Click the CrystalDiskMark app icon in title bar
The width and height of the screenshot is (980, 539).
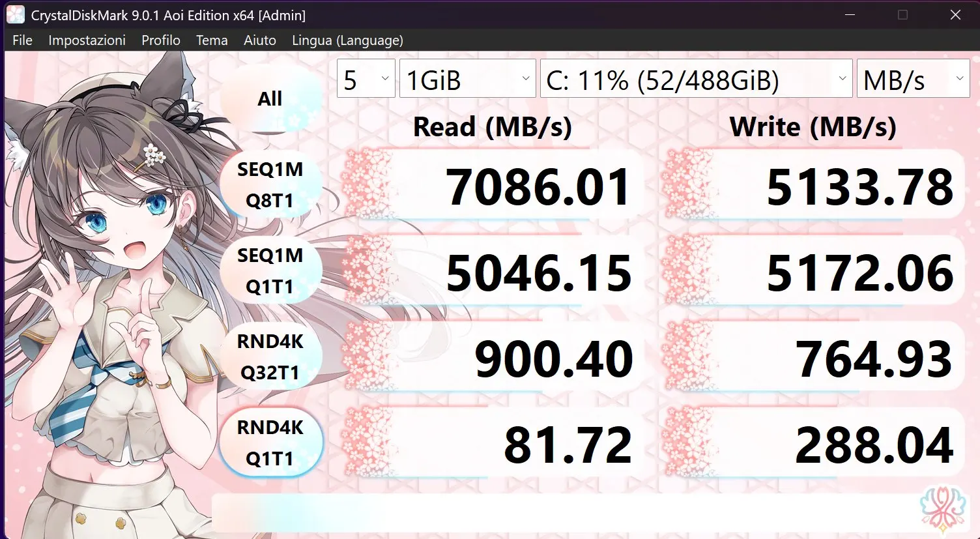(15, 14)
